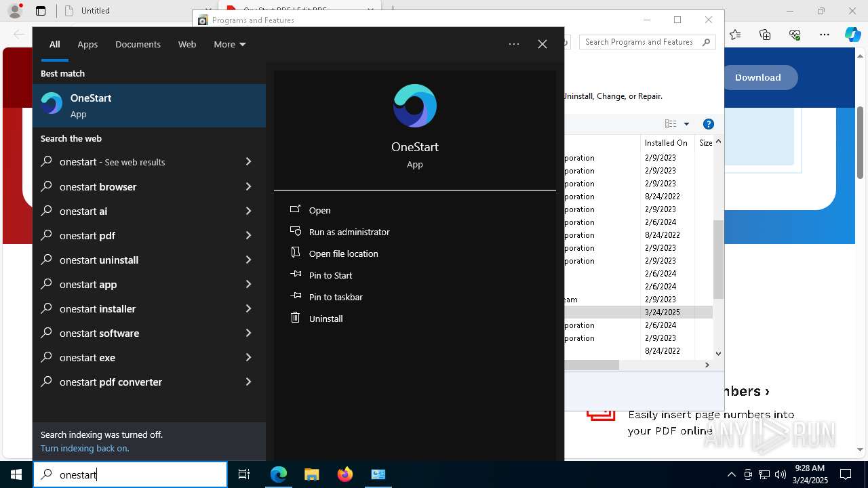Open the network tray icon
Viewport: 868px width, 488px height.
tap(764, 474)
